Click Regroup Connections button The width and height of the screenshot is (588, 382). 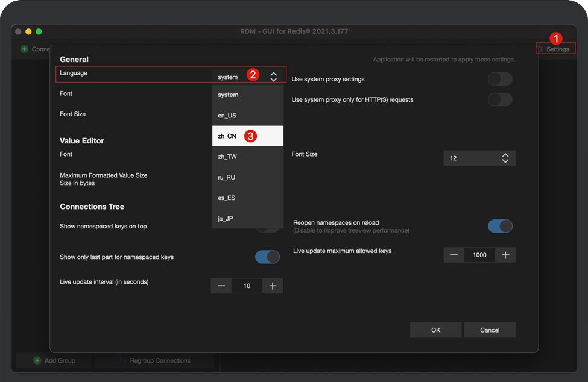click(x=154, y=360)
